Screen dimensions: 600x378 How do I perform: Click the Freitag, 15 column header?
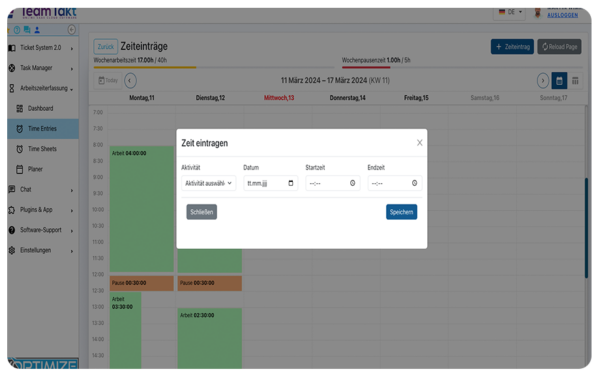[x=416, y=98]
